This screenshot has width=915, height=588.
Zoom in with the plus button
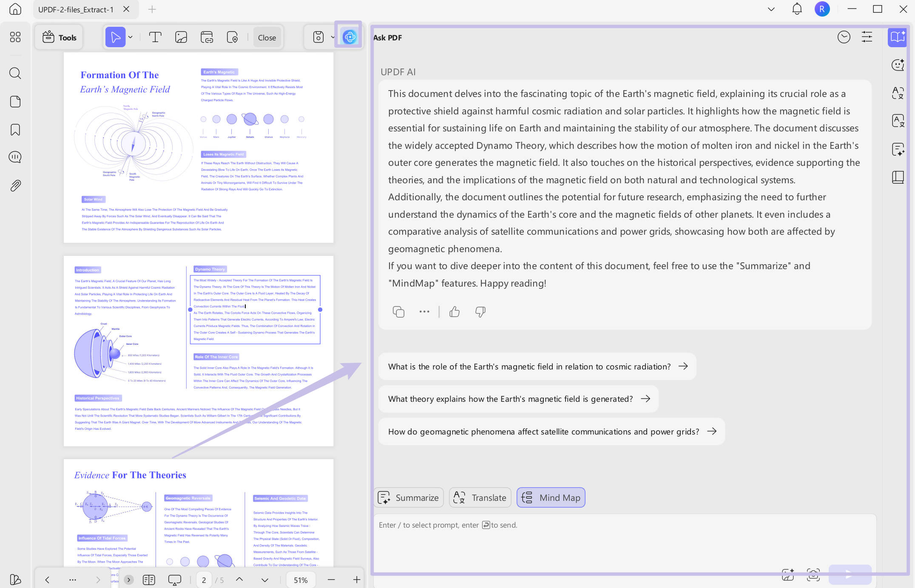pyautogui.click(x=357, y=580)
